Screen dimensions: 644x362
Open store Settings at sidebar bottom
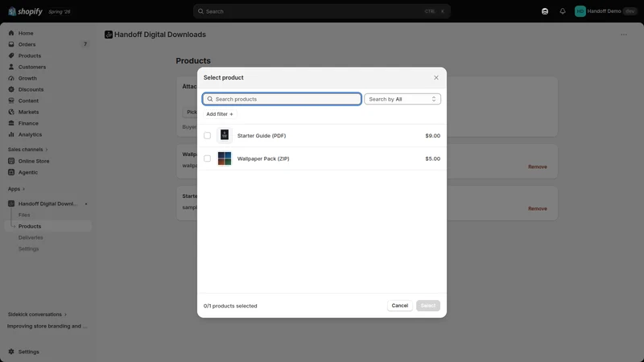click(x=28, y=352)
